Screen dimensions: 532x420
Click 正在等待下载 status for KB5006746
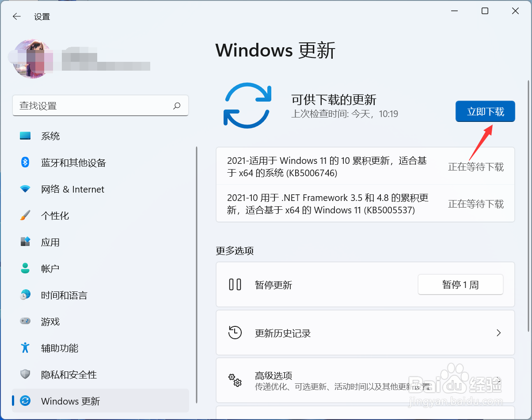tap(476, 167)
